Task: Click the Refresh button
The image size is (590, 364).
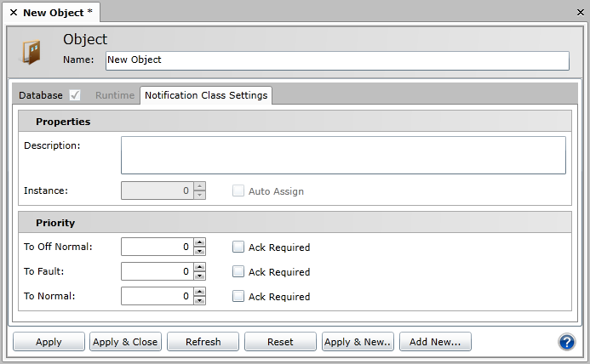Action: tap(203, 342)
